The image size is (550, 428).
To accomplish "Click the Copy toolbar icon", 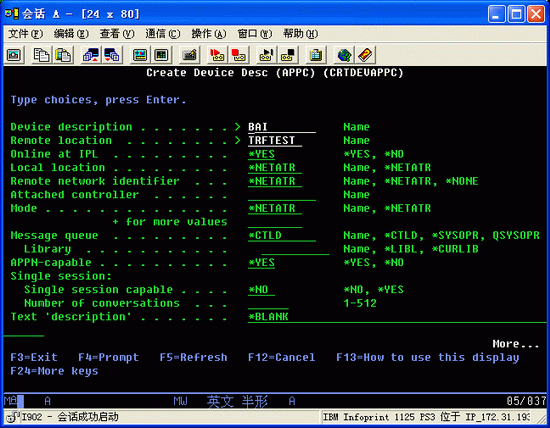I will tap(41, 55).
